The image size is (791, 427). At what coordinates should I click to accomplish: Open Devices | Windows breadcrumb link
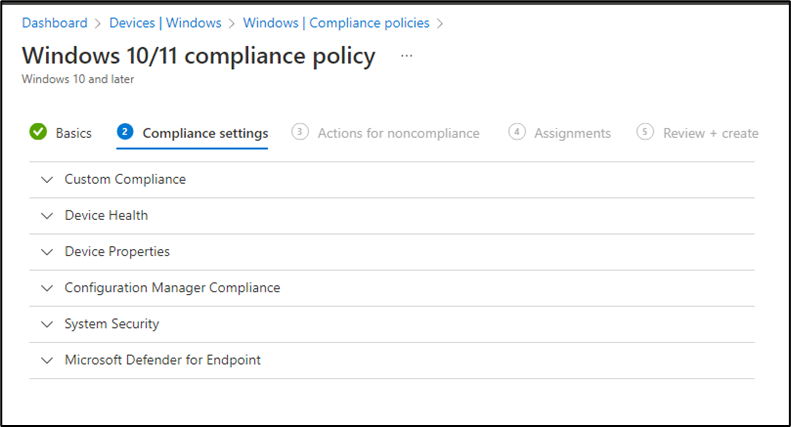coord(165,23)
